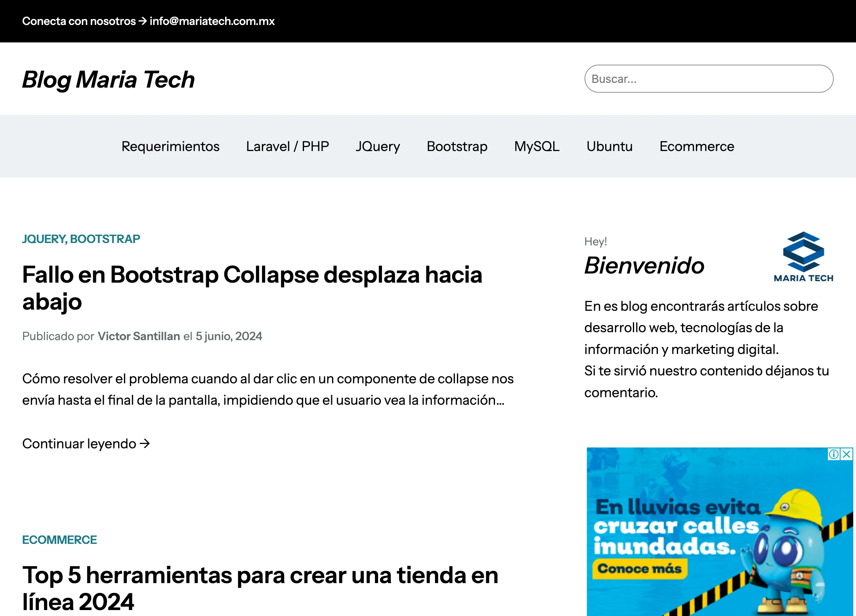856x616 pixels.
Task: Click Continuar leyendo arrow link
Action: point(86,444)
